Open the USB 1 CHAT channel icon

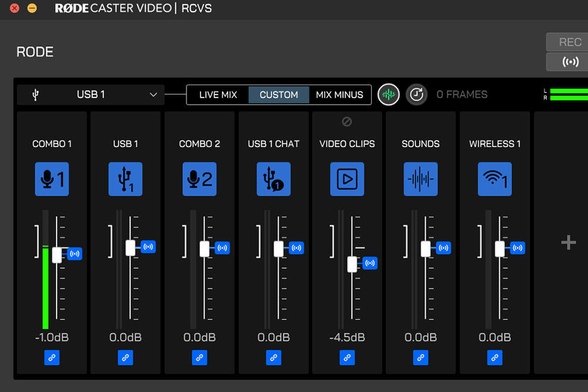click(x=273, y=179)
